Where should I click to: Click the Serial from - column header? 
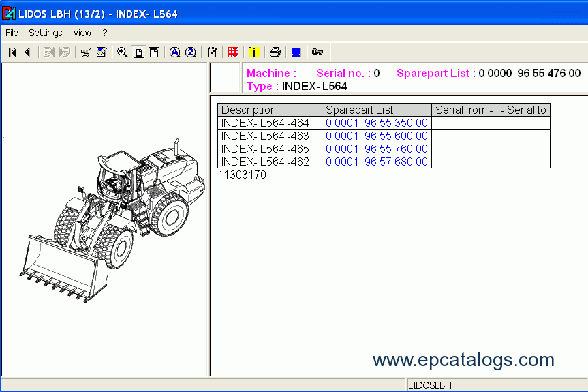coord(464,110)
